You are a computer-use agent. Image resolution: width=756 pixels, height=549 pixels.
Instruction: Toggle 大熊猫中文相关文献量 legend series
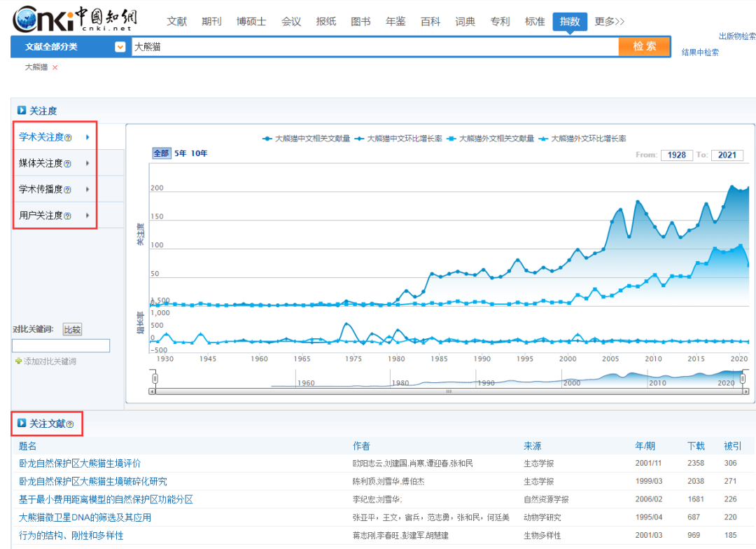307,139
